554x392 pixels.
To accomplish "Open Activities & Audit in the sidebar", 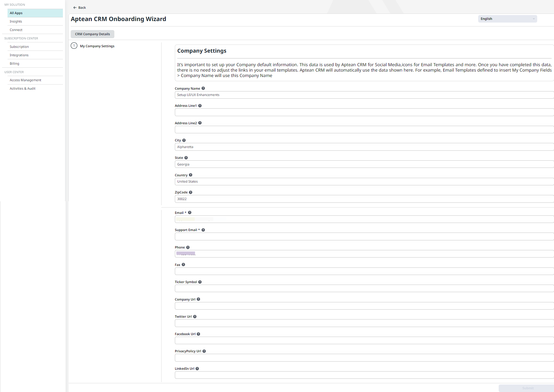I will point(35,88).
